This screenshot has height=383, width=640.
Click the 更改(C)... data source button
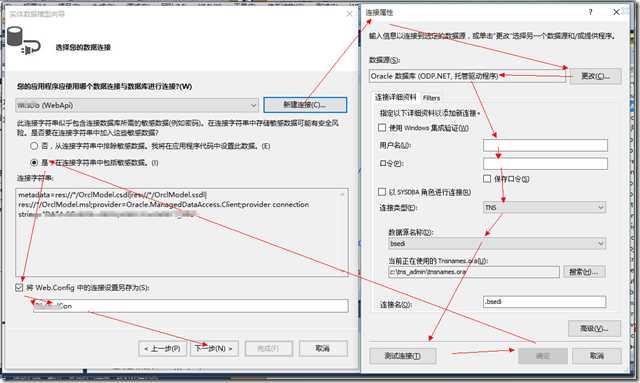point(596,76)
